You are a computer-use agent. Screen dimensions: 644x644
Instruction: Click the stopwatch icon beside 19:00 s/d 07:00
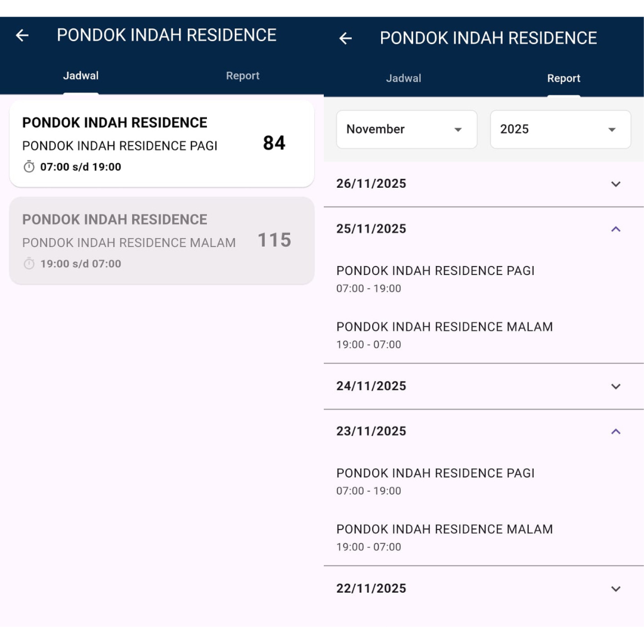pyautogui.click(x=29, y=264)
